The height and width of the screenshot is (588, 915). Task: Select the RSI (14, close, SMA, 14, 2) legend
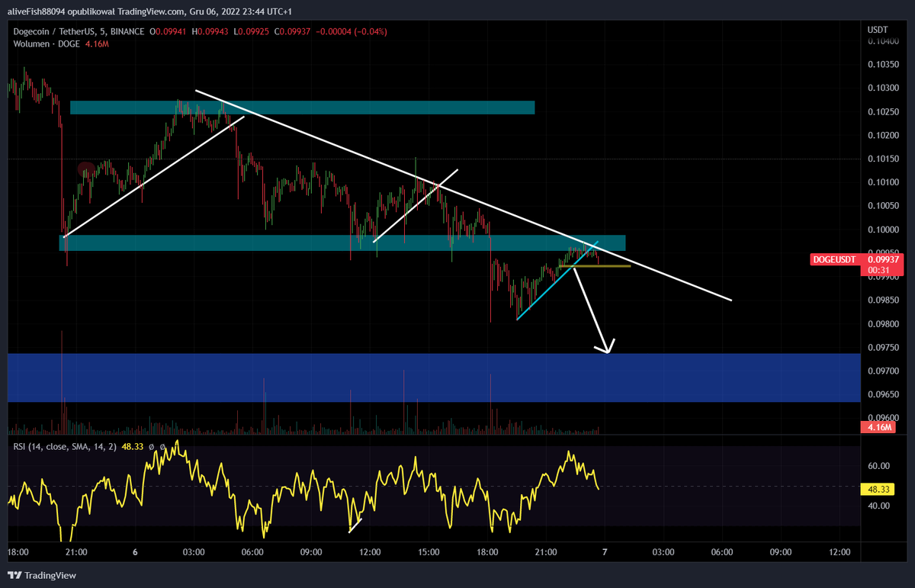click(65, 446)
